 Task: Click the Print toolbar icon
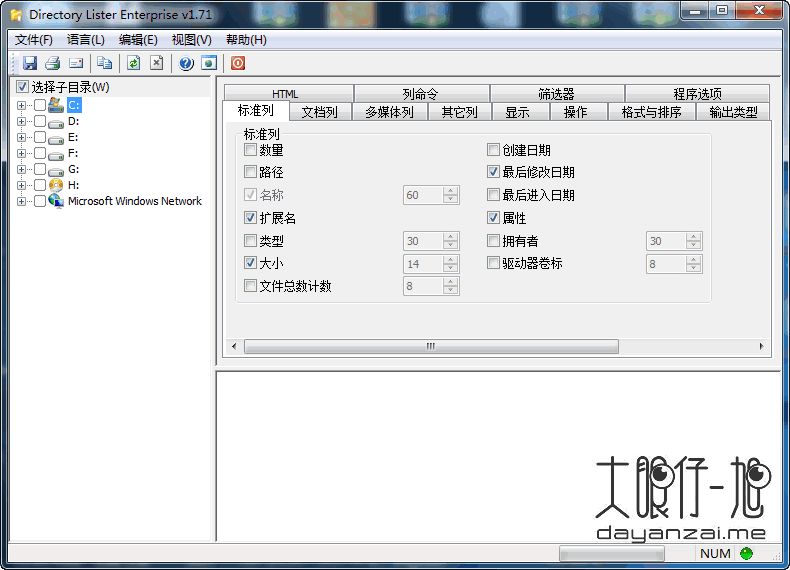point(53,63)
